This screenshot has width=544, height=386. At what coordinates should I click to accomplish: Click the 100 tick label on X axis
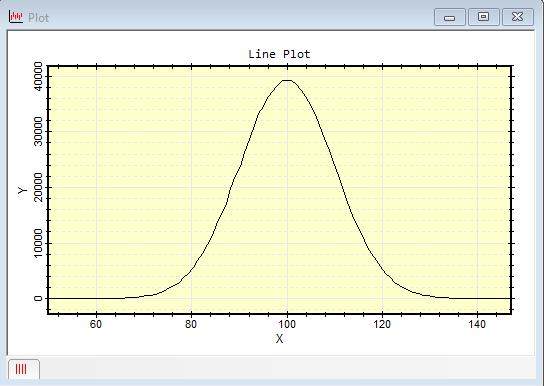tap(287, 324)
